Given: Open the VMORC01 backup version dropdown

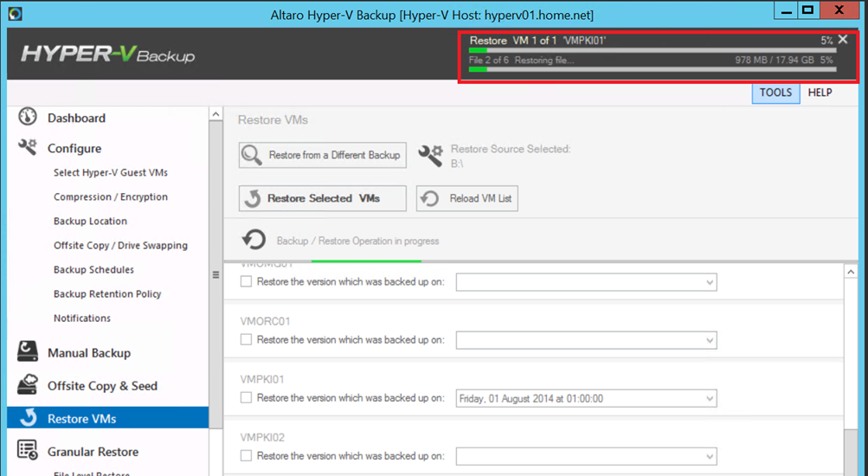Looking at the screenshot, I should tap(586, 340).
